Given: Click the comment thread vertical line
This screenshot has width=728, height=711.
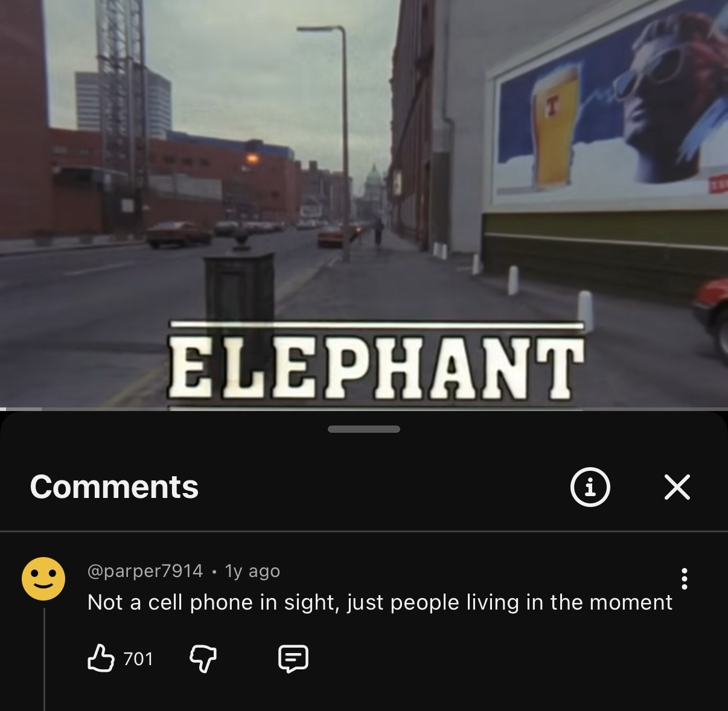Looking at the screenshot, I should [x=44, y=659].
